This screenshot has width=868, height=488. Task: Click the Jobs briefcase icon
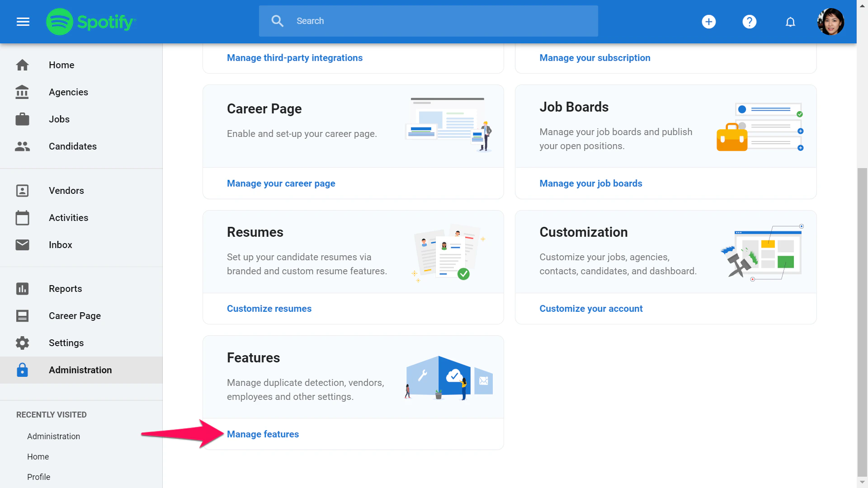coord(22,119)
